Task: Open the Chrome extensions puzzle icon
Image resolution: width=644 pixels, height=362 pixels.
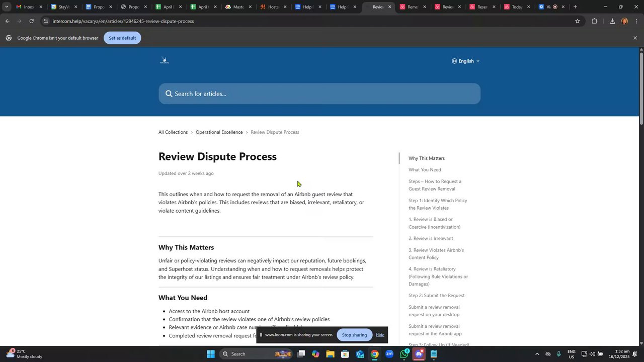Action: pos(595,21)
